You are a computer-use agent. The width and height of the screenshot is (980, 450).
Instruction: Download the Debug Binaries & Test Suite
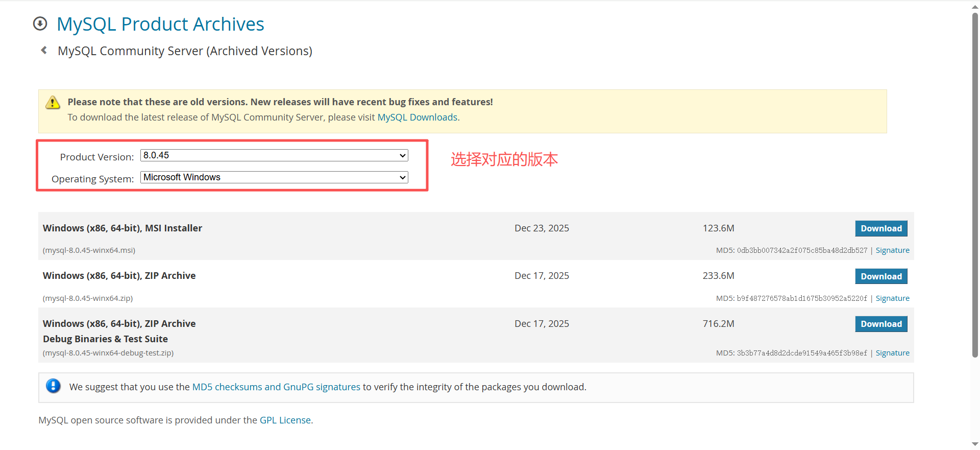coord(881,324)
